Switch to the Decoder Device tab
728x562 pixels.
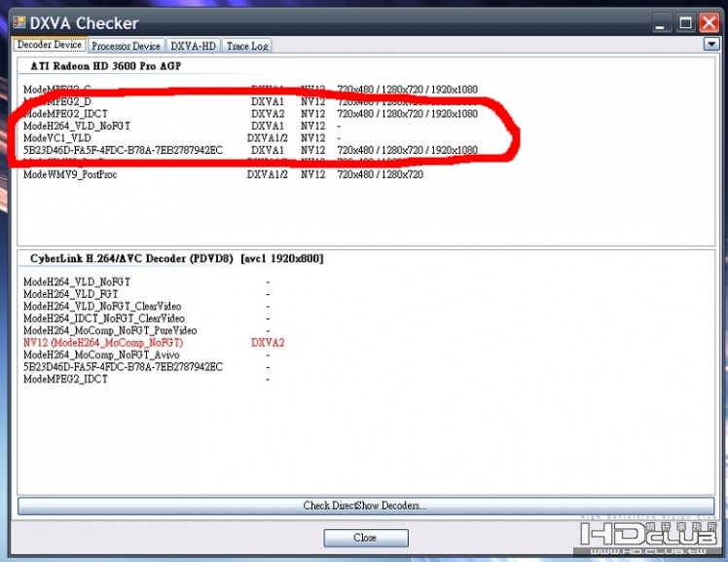pyautogui.click(x=50, y=45)
